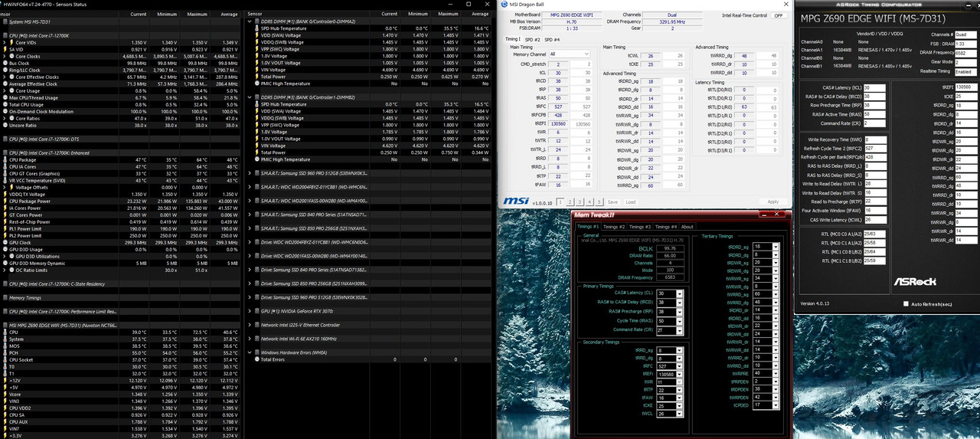Select profile slot 5 in MSI Dragon Ball
Screen dimensions: 980x439
pyautogui.click(x=600, y=201)
